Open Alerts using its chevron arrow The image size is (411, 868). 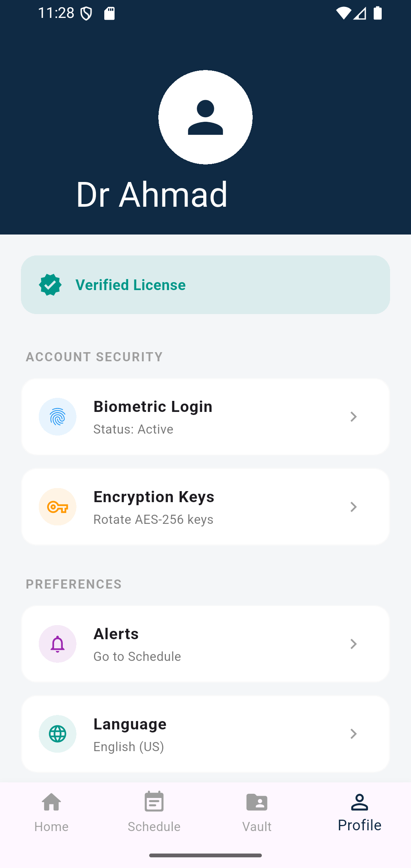tap(353, 644)
